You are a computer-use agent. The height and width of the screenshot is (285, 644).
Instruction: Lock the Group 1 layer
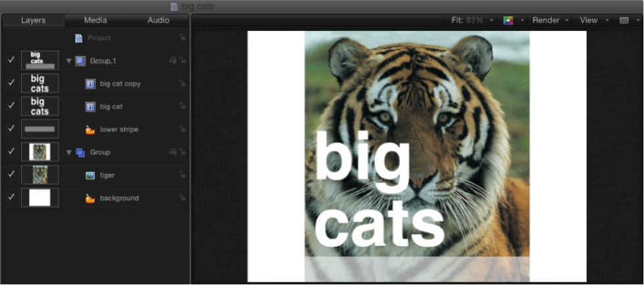point(182,60)
